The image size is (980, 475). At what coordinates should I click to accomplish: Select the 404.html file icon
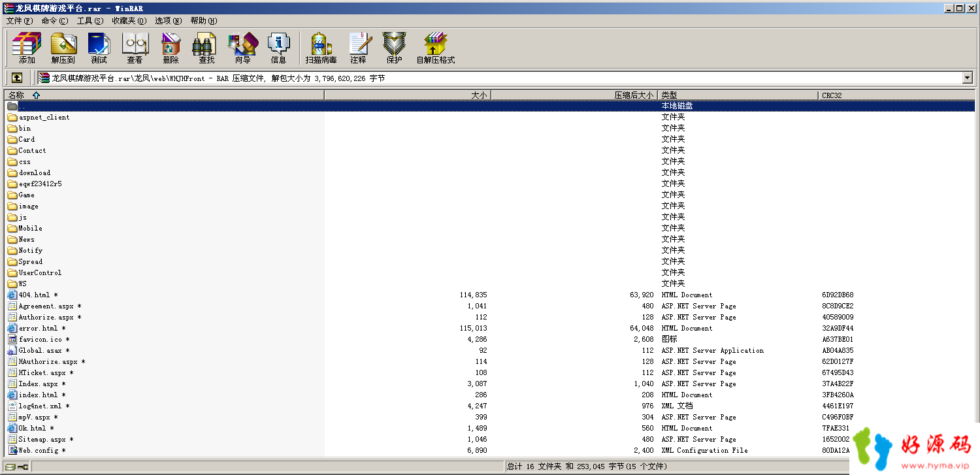12,295
